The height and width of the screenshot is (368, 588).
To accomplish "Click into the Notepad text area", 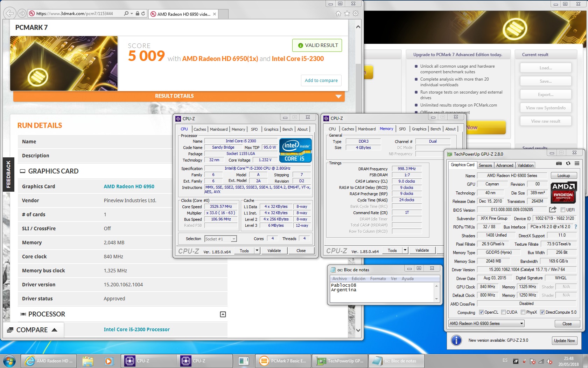I will [381, 292].
